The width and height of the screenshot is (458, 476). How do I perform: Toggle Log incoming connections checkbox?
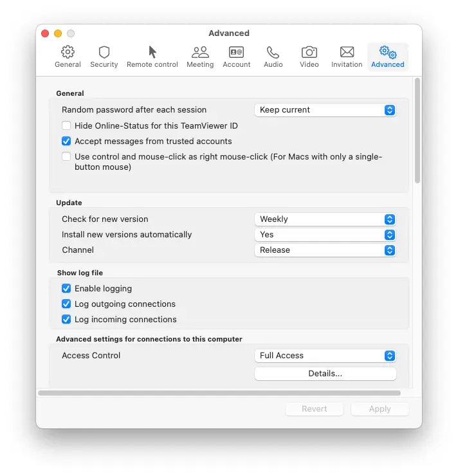66,319
